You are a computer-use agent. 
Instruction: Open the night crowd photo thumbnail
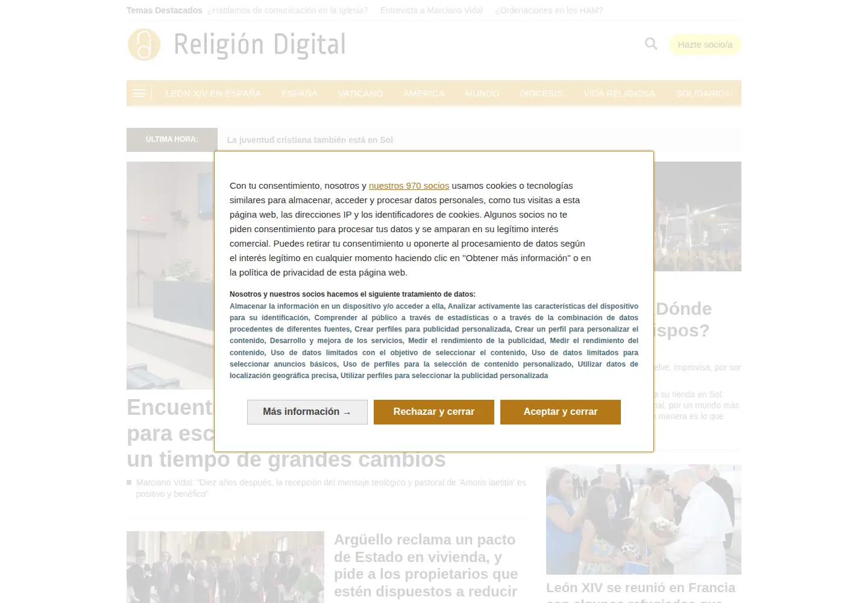697,216
